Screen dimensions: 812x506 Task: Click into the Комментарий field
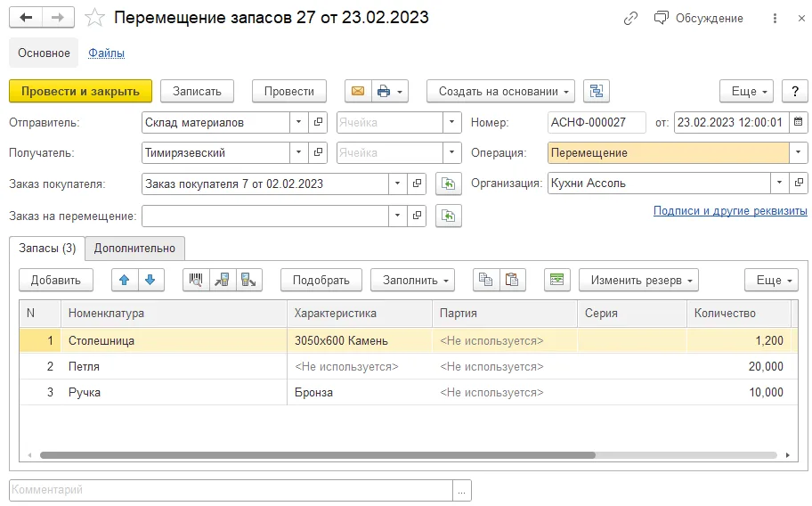pyautogui.click(x=231, y=490)
